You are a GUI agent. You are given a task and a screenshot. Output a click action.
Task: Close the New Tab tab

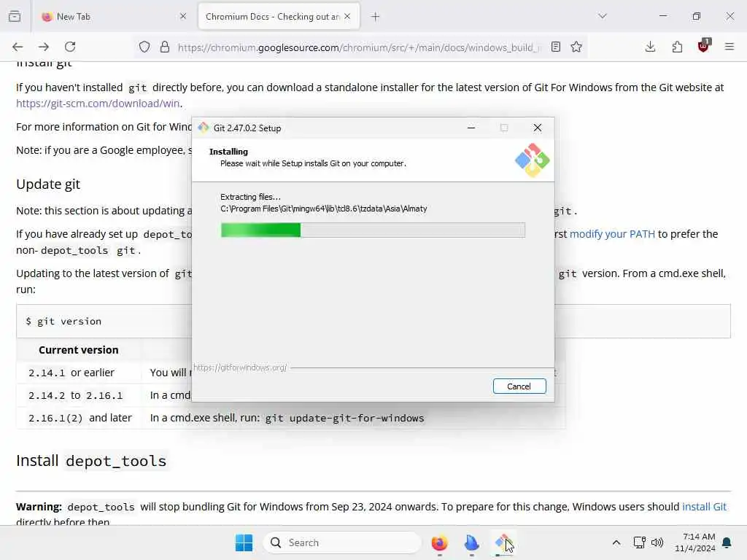point(183,16)
